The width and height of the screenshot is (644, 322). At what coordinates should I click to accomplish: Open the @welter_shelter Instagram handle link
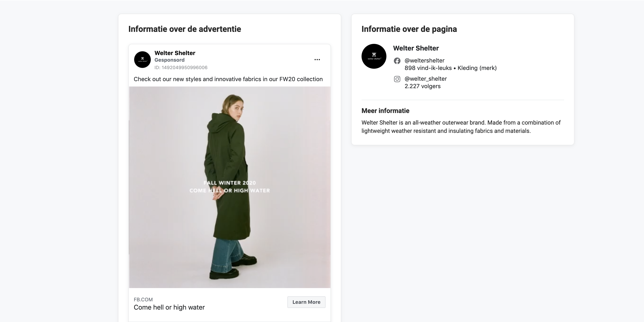(426, 79)
